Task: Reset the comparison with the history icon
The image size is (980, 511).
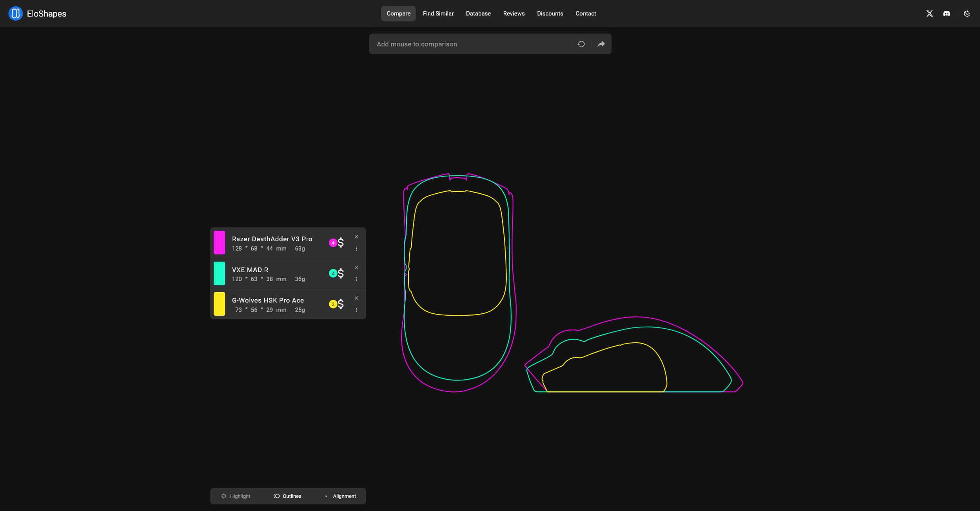Action: [x=581, y=44]
